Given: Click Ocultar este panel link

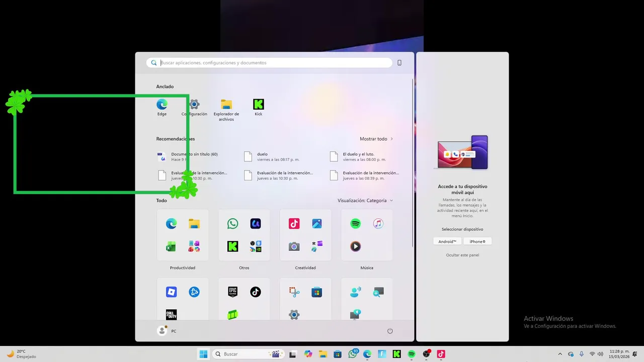Looking at the screenshot, I should 462,255.
